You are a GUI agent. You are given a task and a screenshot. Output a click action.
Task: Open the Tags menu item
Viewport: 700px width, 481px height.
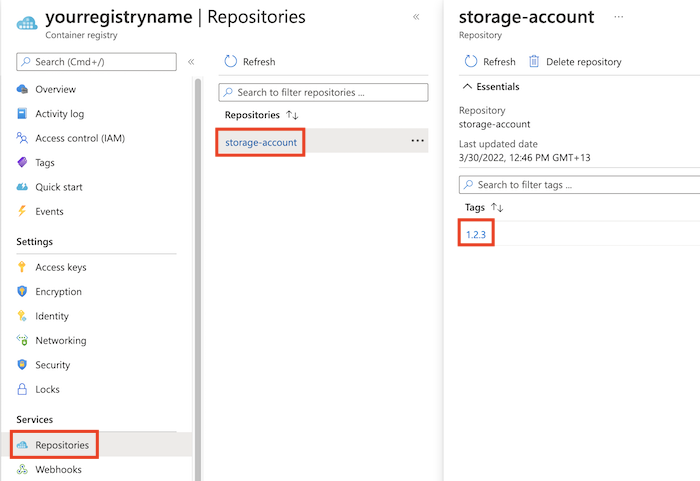point(45,163)
